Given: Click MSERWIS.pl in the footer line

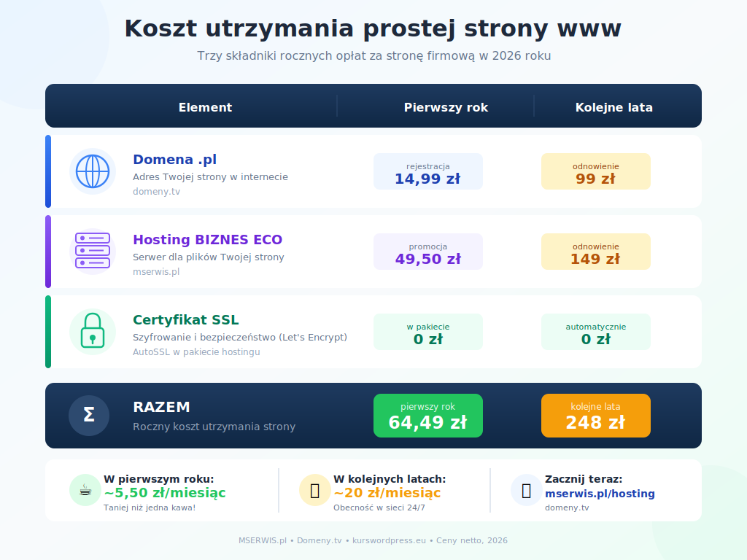Looking at the screenshot, I should [262, 540].
